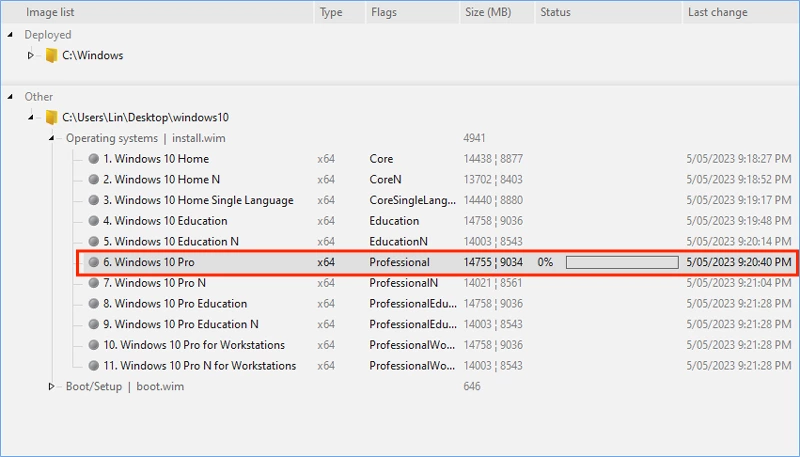Click the status dot for 6. Windows 10 Pro
Image resolution: width=800 pixels, height=457 pixels.
(93, 262)
